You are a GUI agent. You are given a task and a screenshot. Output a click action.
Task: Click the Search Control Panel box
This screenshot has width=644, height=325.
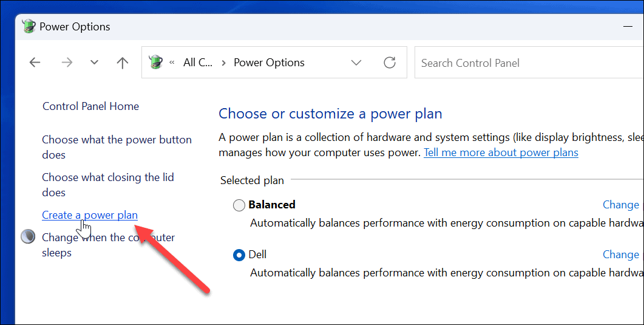coord(528,63)
